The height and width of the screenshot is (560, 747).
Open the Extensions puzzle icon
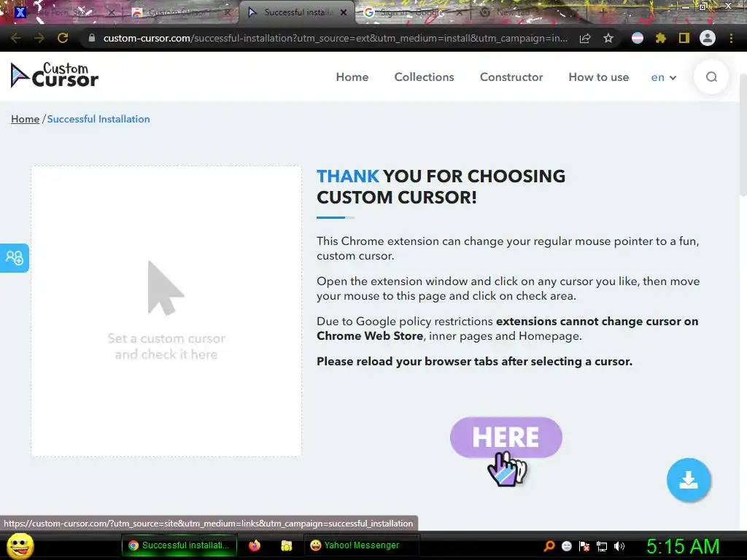pos(661,38)
